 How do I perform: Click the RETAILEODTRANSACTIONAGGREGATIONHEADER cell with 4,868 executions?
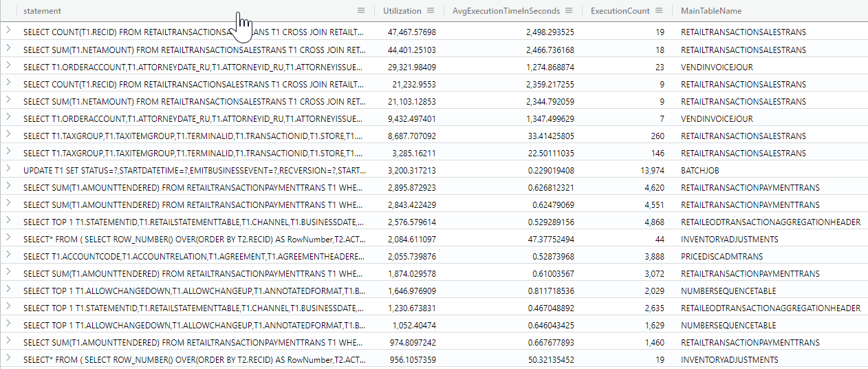770,222
